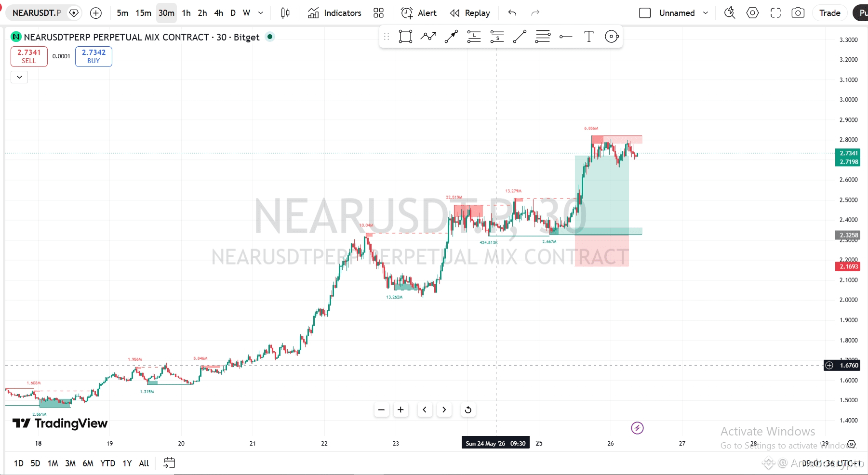Open the indicator templates grid icon
The height and width of the screenshot is (475, 868).
click(x=379, y=13)
